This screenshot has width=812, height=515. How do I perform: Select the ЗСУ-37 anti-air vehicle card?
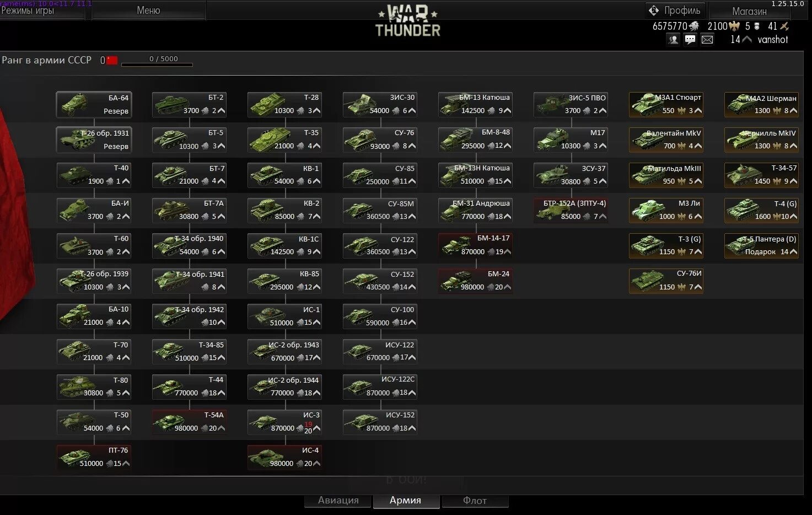coord(571,175)
